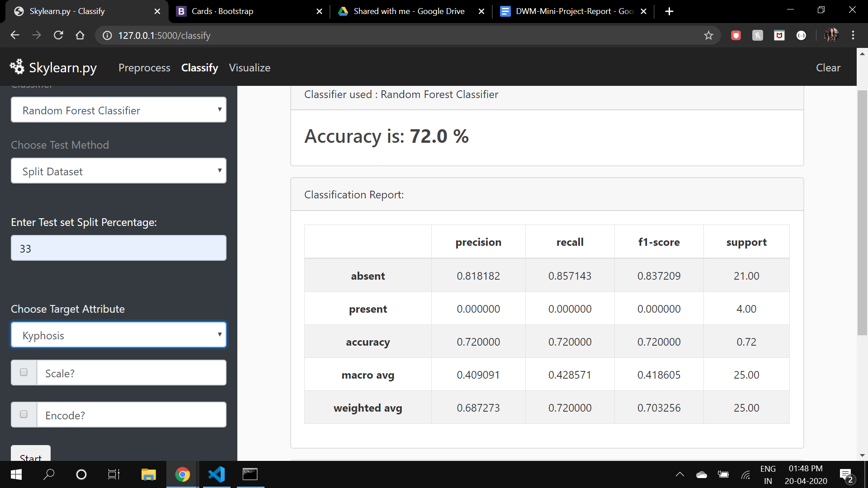Click the scrollbar up arrow
This screenshot has height=488, width=868.
pos(862,53)
